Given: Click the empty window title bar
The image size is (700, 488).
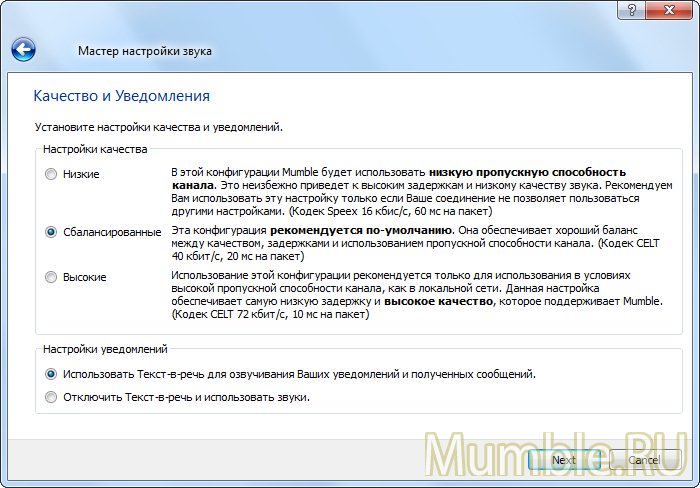Looking at the screenshot, I should [x=300, y=10].
